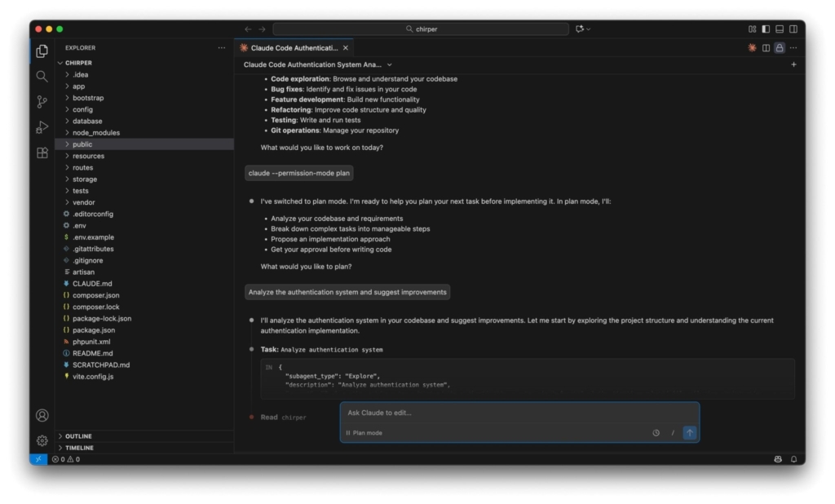Start a new conversation with plus icon
The width and height of the screenshot is (835, 504).
point(793,64)
